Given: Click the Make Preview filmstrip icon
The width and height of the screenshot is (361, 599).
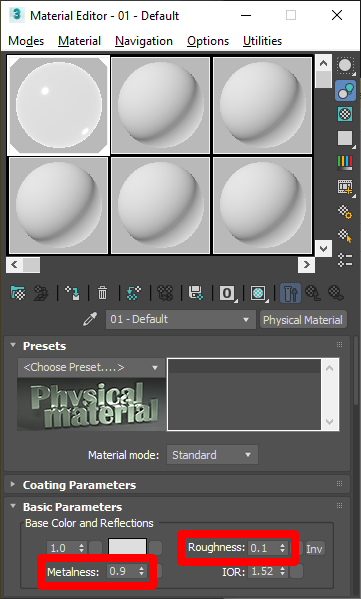Looking at the screenshot, I should pyautogui.click(x=346, y=188).
